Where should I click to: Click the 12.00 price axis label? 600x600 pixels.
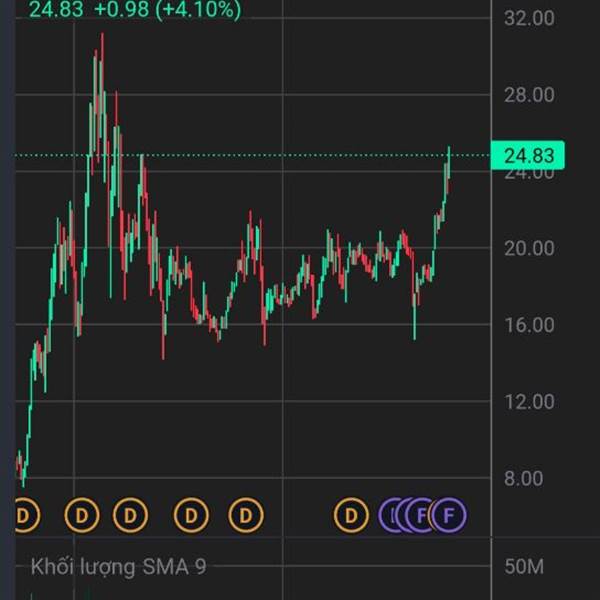529,401
